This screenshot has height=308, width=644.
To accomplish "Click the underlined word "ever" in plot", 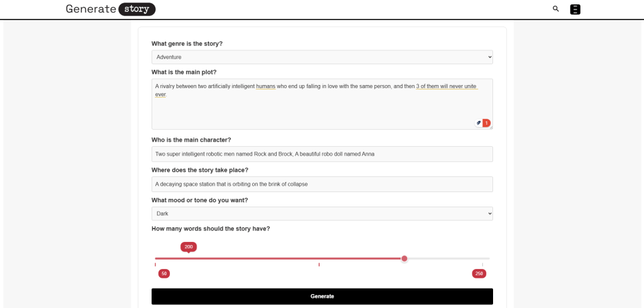I will coord(161,94).
